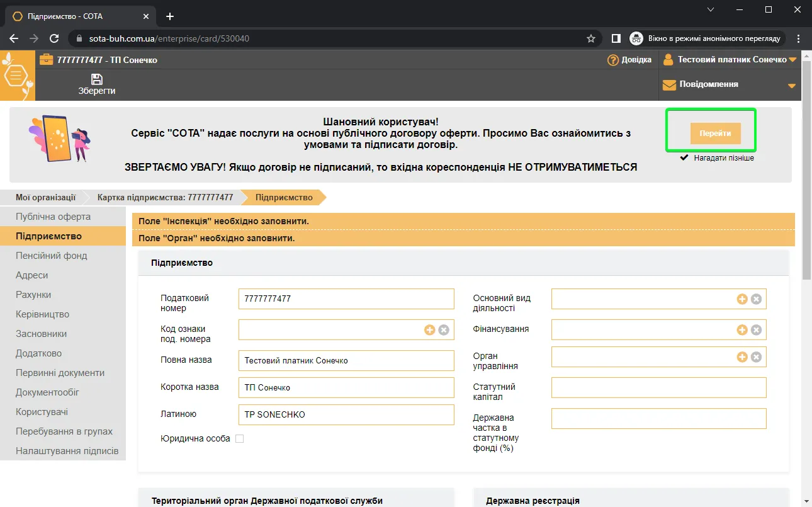Open Первинні документи section
Viewport: 812px width, 507px height.
(x=63, y=373)
